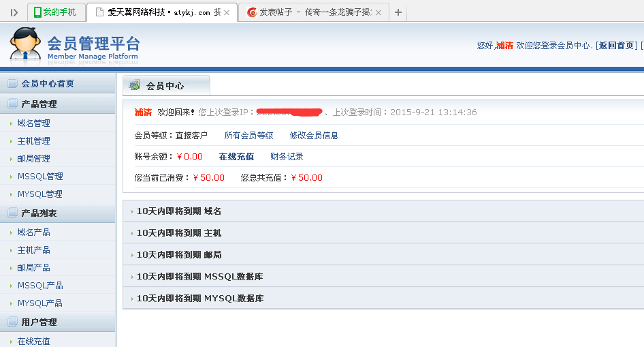This screenshot has height=347, width=644.
Task: View 财务记录 financial records link
Action: click(287, 157)
